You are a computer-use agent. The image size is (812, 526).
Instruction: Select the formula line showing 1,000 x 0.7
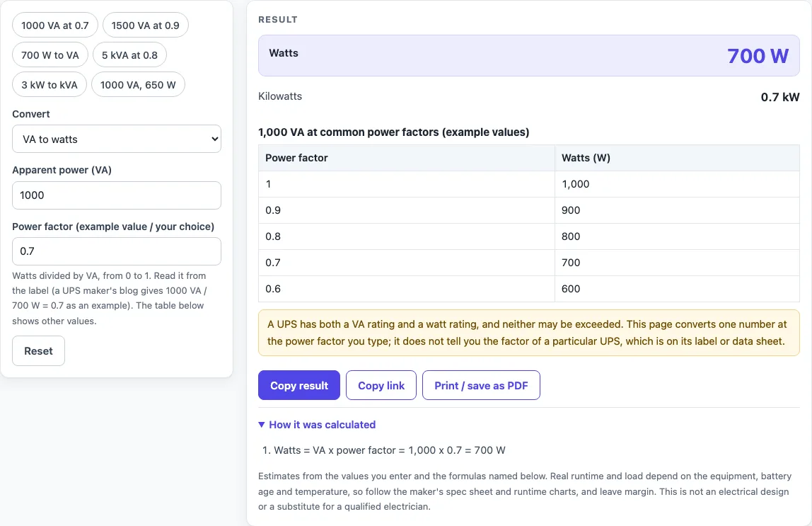(390, 450)
